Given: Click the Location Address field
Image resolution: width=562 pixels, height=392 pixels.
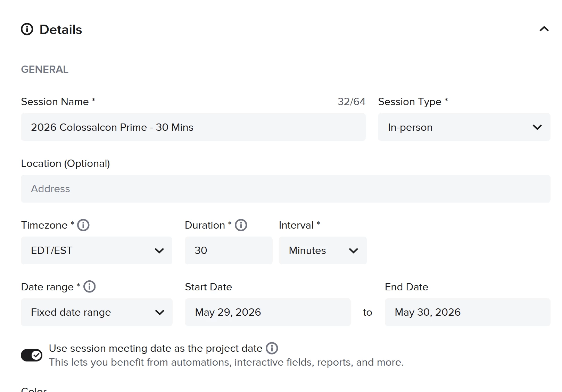Looking at the screenshot, I should (286, 189).
